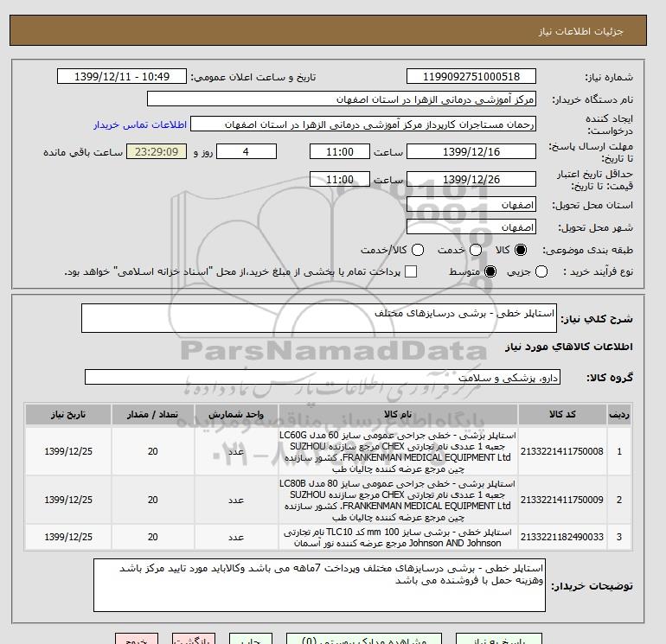Screen dimensions: 666x644
Task: Click the خروج exit button
Action: (137, 639)
